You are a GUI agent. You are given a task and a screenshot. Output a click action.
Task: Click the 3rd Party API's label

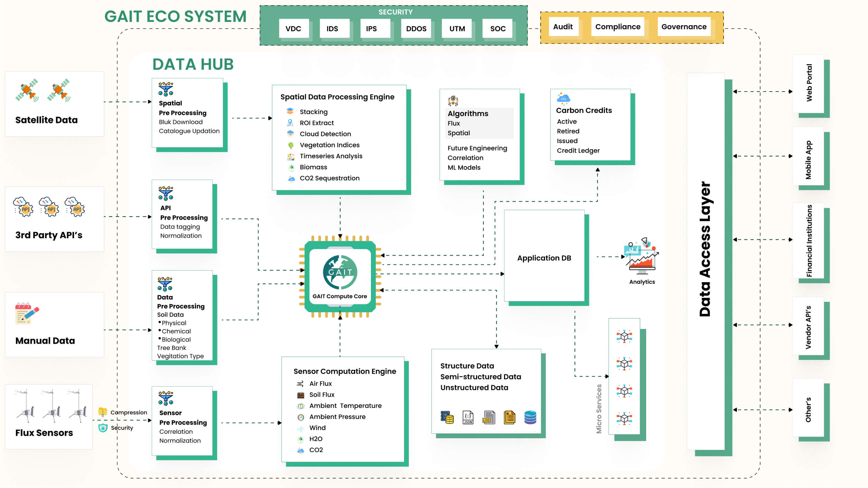[49, 235]
